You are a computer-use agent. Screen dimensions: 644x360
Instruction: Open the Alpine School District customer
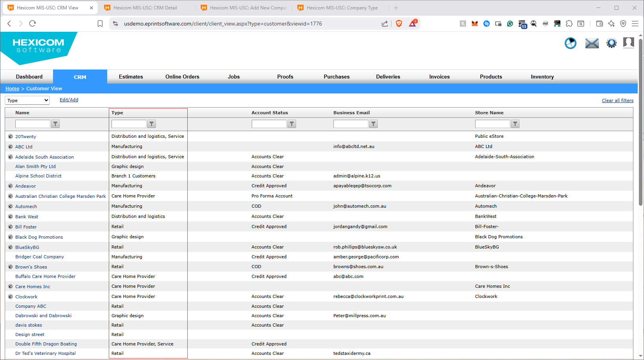[x=38, y=176]
